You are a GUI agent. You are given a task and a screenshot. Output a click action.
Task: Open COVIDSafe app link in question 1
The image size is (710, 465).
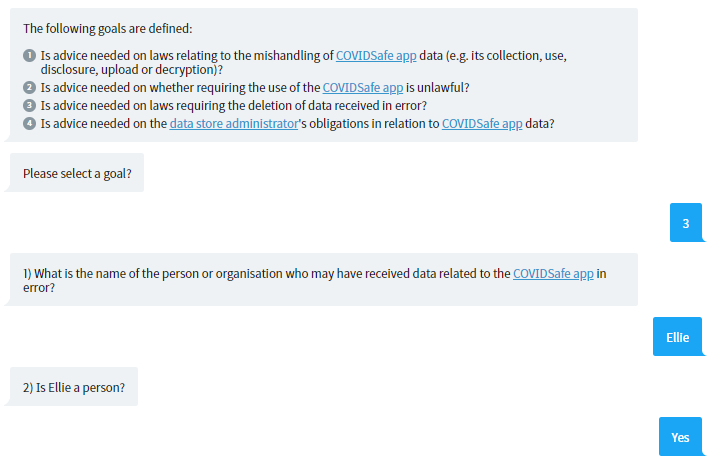pos(553,274)
